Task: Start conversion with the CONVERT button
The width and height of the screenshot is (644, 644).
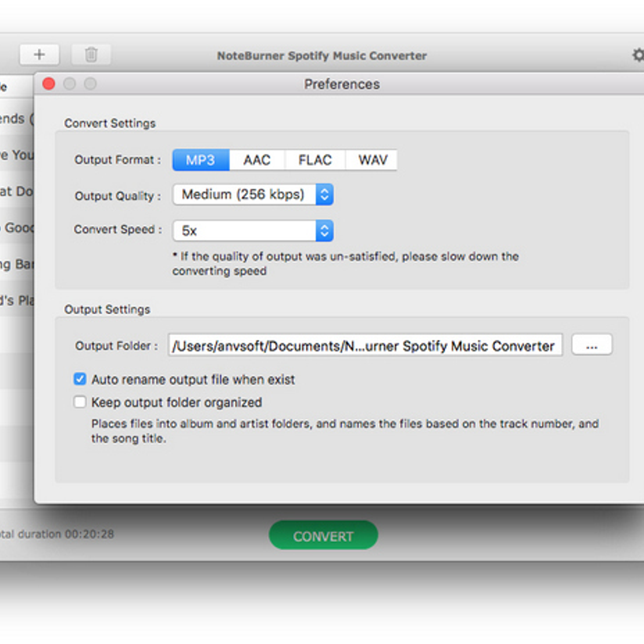Action: point(323,536)
